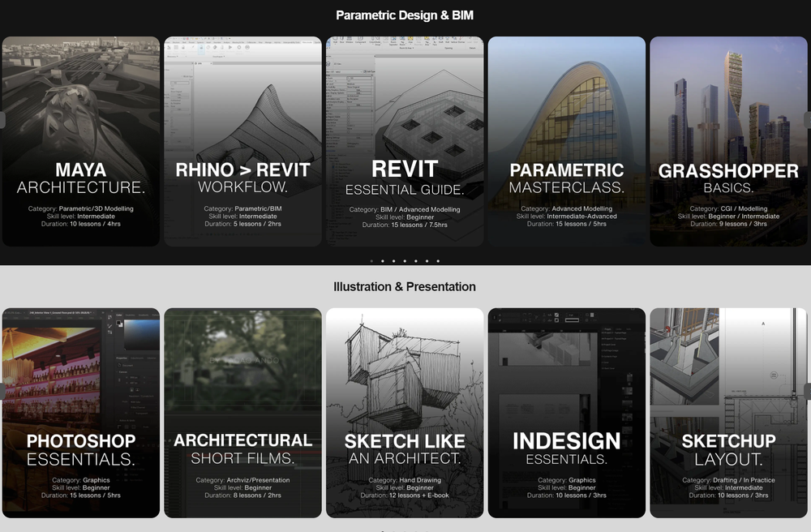
Task: Open the Maya Architecture course card
Action: [81, 141]
